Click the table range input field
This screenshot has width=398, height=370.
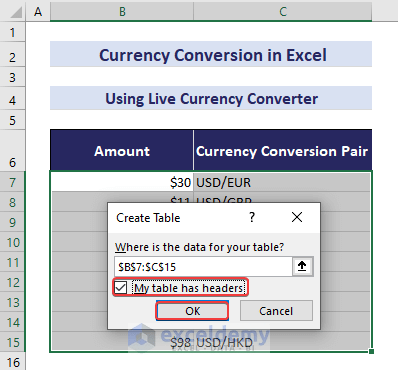[203, 266]
